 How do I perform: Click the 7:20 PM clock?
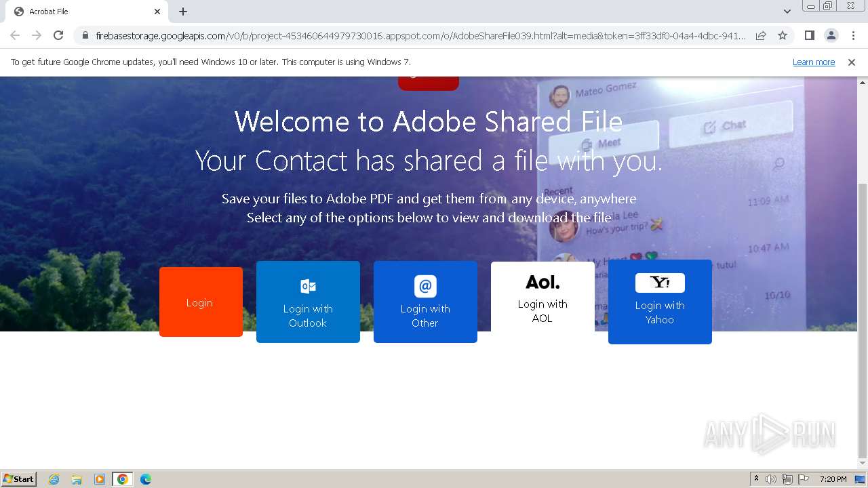833,479
